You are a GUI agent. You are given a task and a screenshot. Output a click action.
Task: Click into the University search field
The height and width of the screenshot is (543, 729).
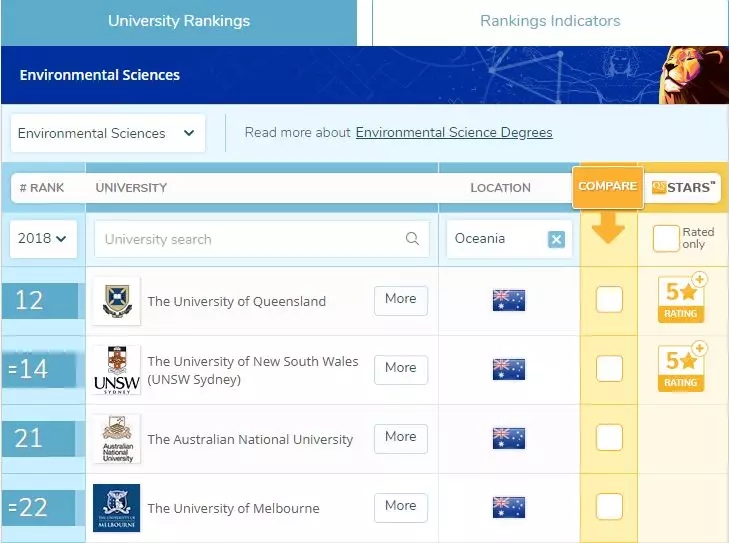250,239
